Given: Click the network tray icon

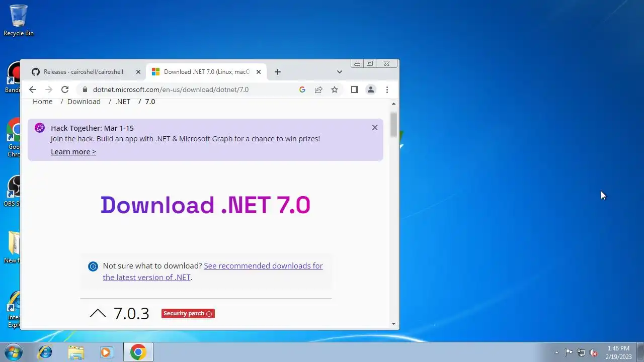Looking at the screenshot, I should point(581,352).
